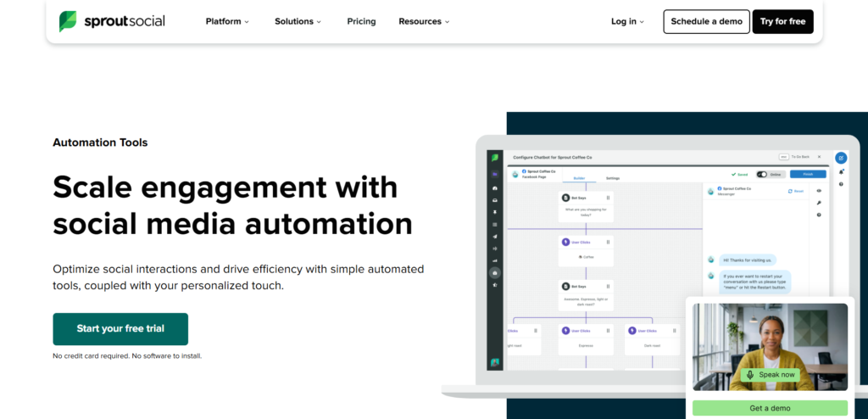The width and height of the screenshot is (868, 419).
Task: Close the Configure Chatbot window with X
Action: [820, 157]
